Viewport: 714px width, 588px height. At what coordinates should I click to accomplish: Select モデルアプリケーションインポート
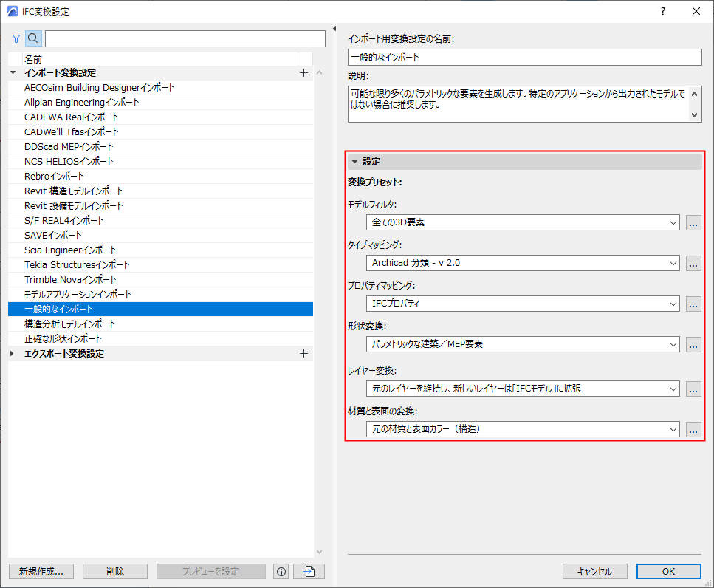[x=160, y=294]
